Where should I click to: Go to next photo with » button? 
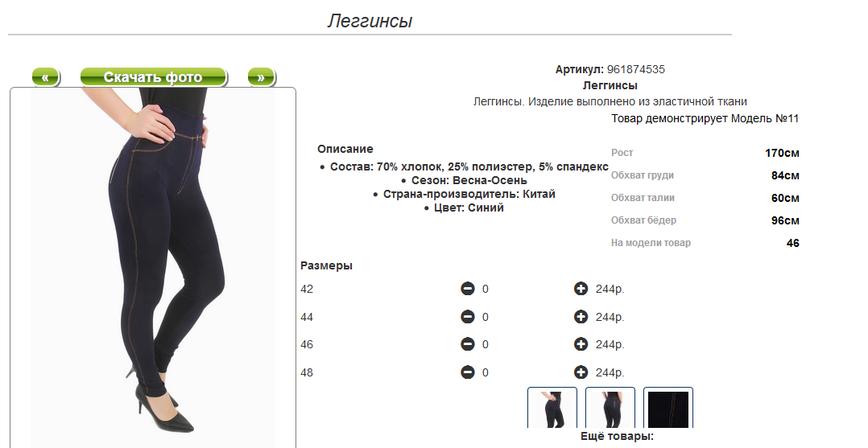pyautogui.click(x=261, y=77)
